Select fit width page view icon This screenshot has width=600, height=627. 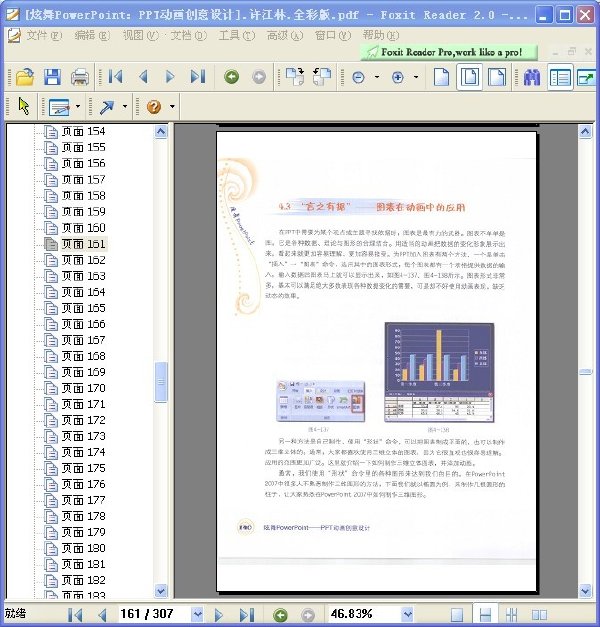click(497, 77)
